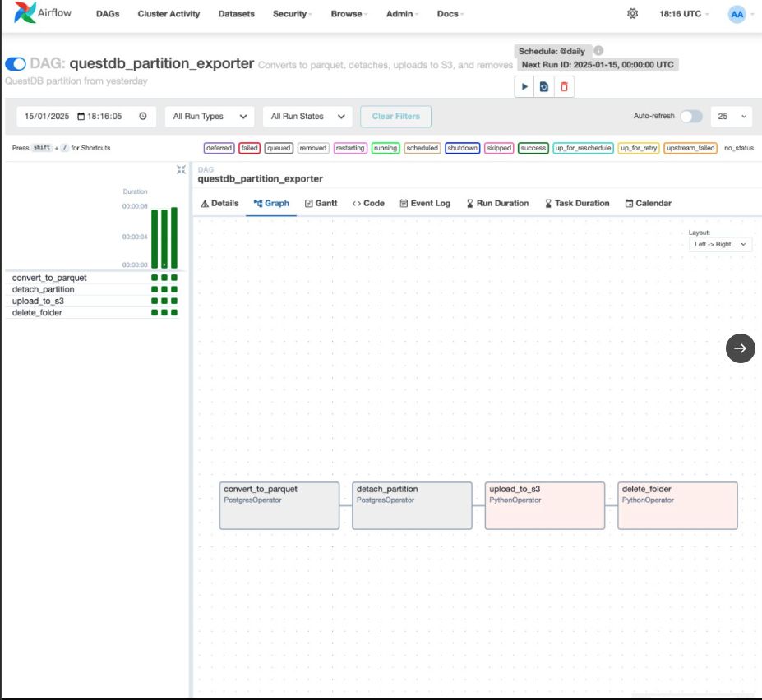The image size is (762, 700).
Task: Change the 25 runs count dropdown
Action: click(x=732, y=117)
